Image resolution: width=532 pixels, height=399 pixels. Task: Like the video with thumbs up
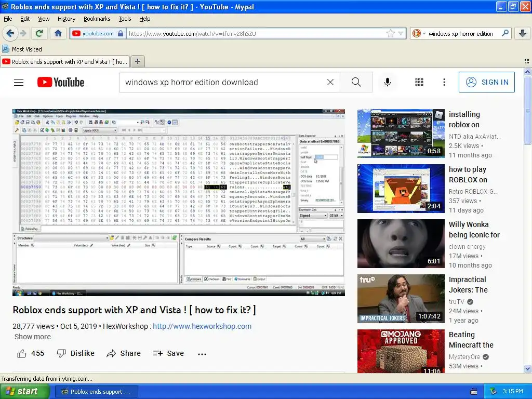pos(31,353)
